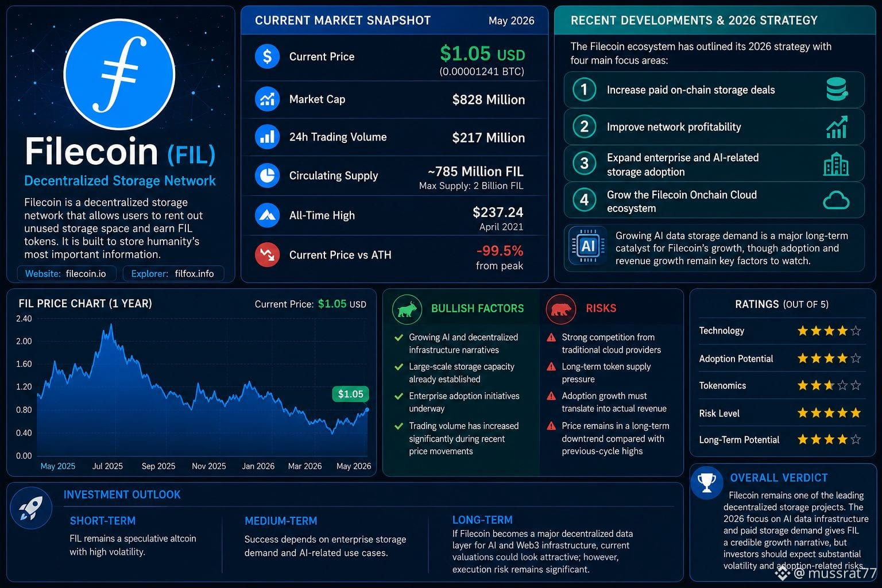The width and height of the screenshot is (882, 588).
Task: Click the FIL PRICE CHART (1 YEAR) title
Action: (85, 303)
